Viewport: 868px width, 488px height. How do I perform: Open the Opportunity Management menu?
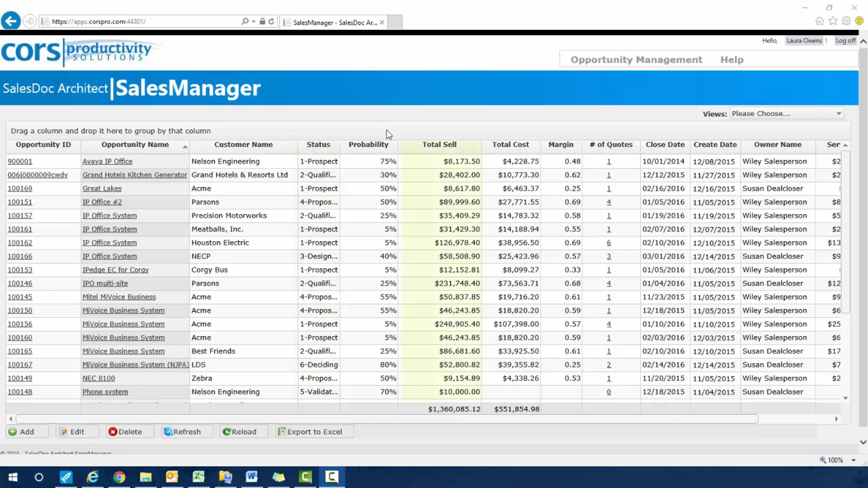(637, 60)
